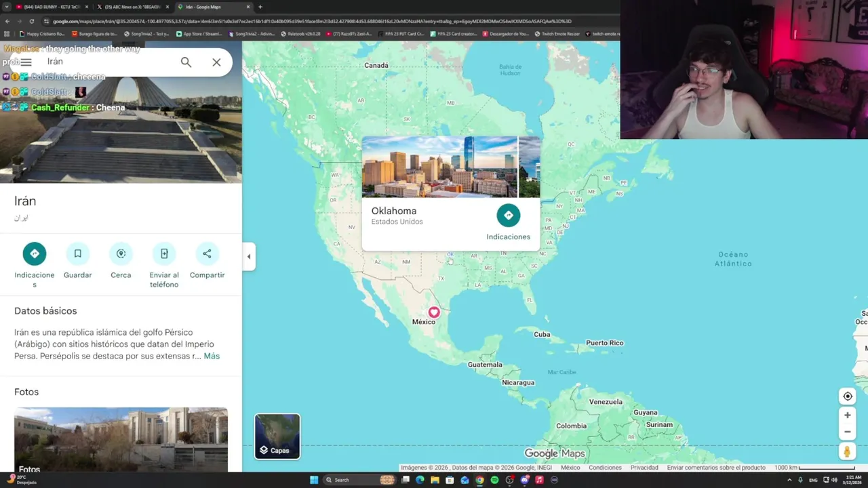Open File Explorer from the taskbar
868x488 pixels.
(x=435, y=480)
